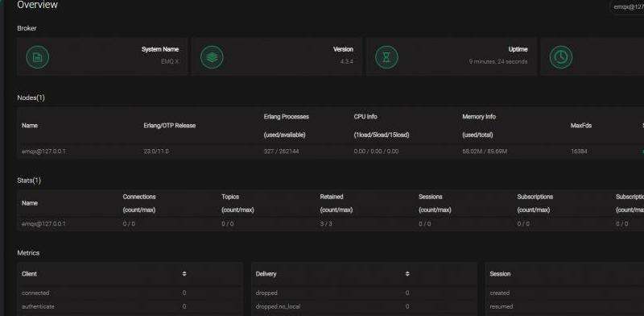
Task: Click the Client metrics header
Action: tap(29, 273)
